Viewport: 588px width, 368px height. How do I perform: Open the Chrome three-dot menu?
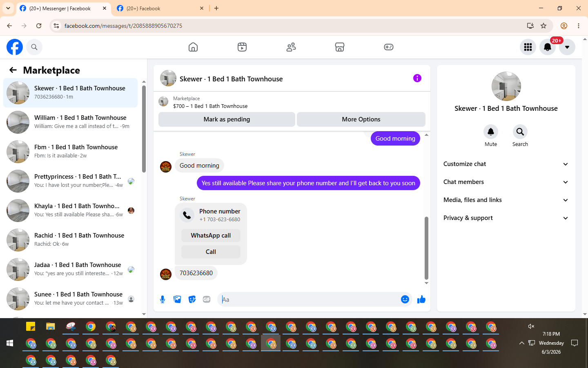579,26
